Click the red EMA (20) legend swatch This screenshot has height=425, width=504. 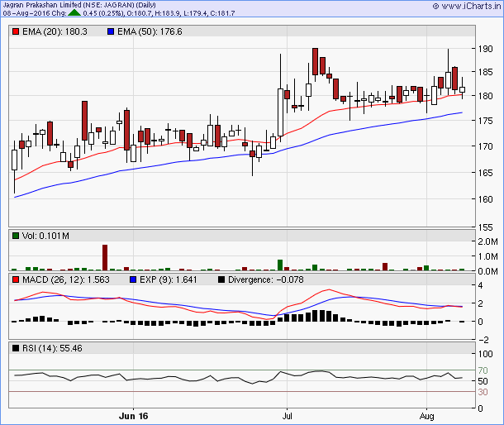(x=16, y=31)
